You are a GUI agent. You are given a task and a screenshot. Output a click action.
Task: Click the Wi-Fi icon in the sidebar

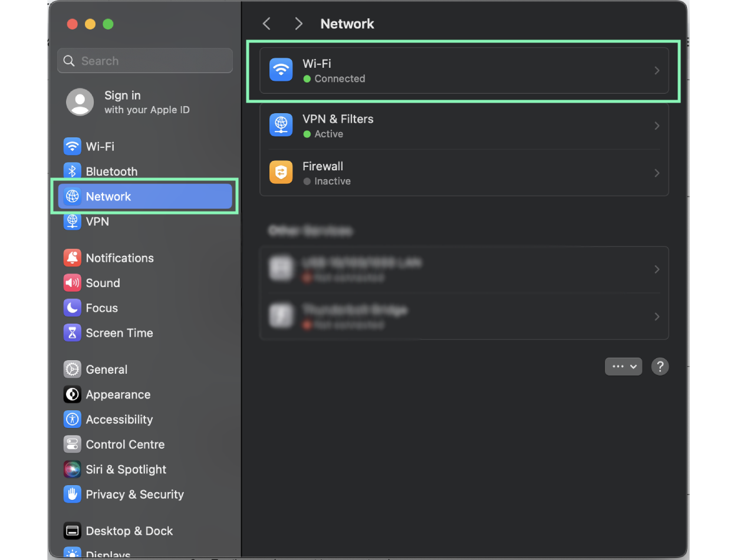[72, 146]
